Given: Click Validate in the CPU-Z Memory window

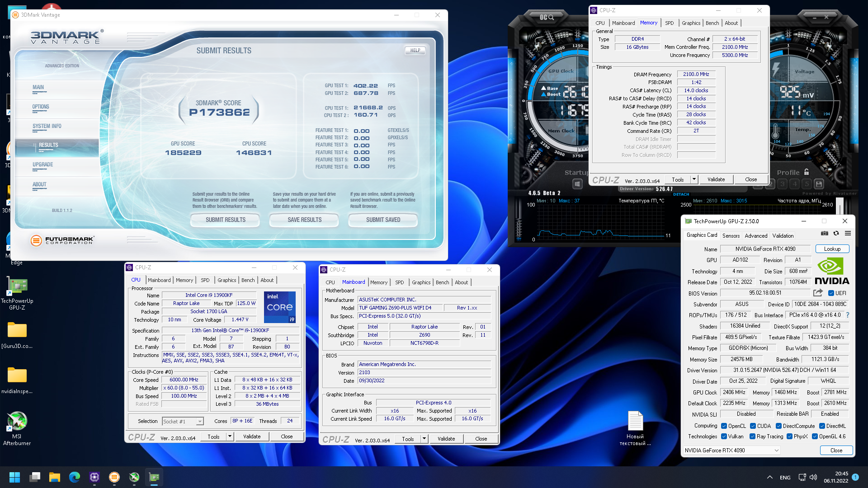Looking at the screenshot, I should coord(716,179).
